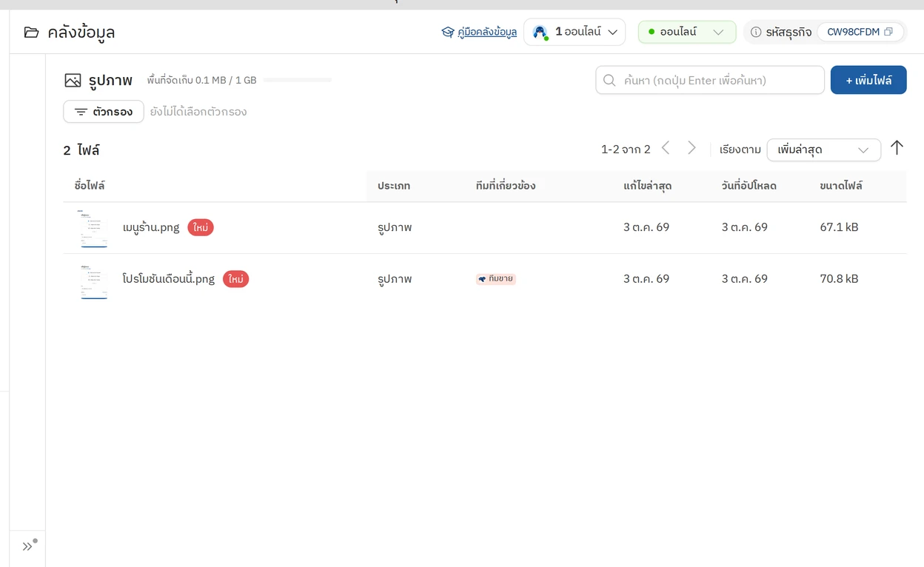
Task: Click the magnifier icon in search box
Action: 609,80
